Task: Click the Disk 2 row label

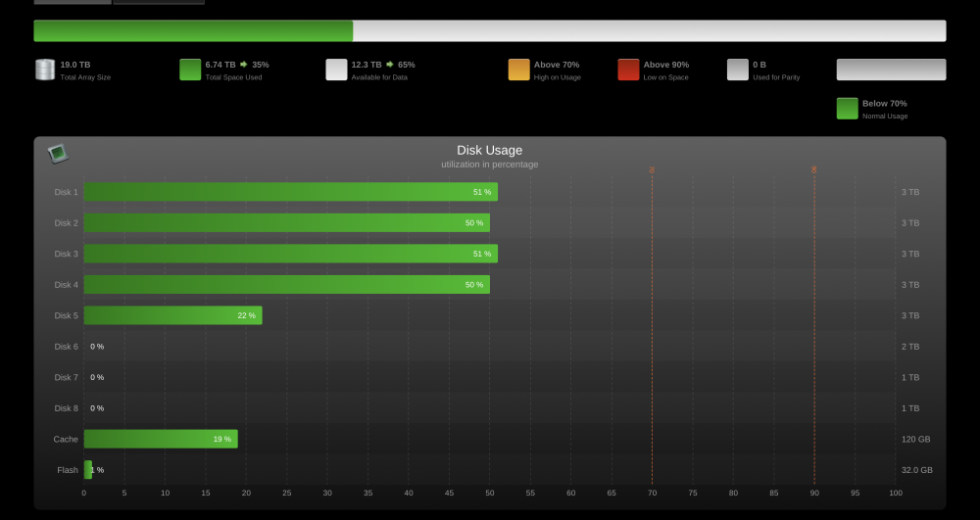Action: 67,223
